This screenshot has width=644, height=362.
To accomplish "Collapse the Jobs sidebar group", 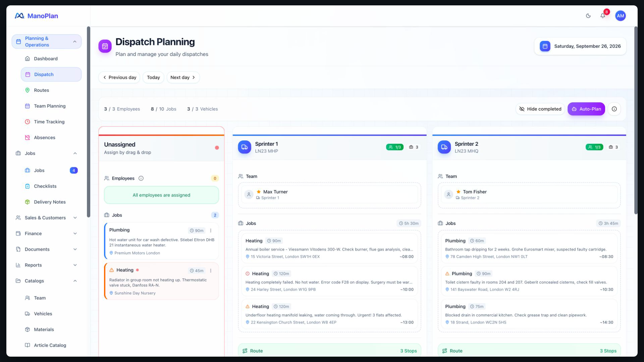I will (47, 153).
